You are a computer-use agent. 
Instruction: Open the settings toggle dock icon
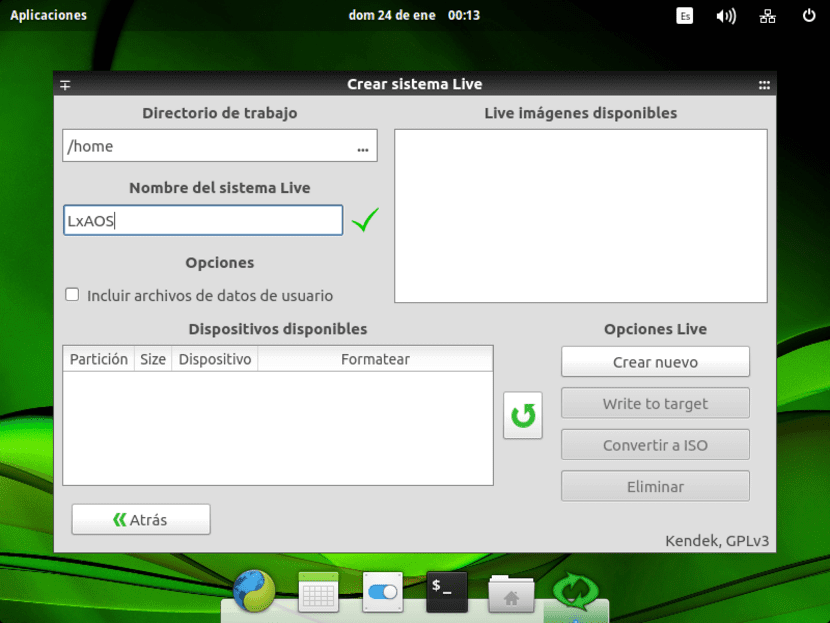(x=382, y=592)
